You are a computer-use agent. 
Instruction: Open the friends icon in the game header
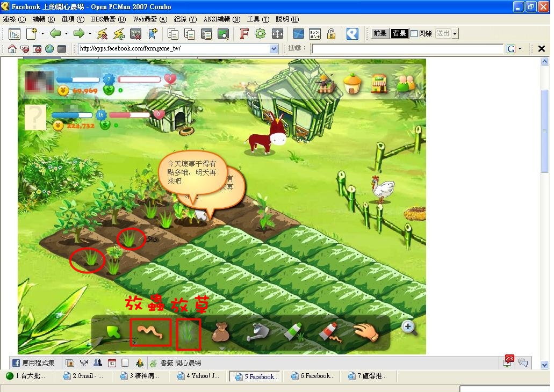point(405,84)
